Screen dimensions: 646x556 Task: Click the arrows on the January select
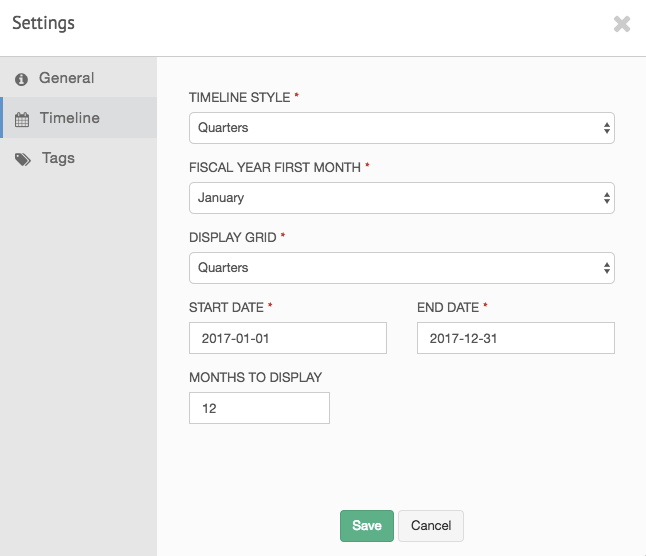pos(607,198)
